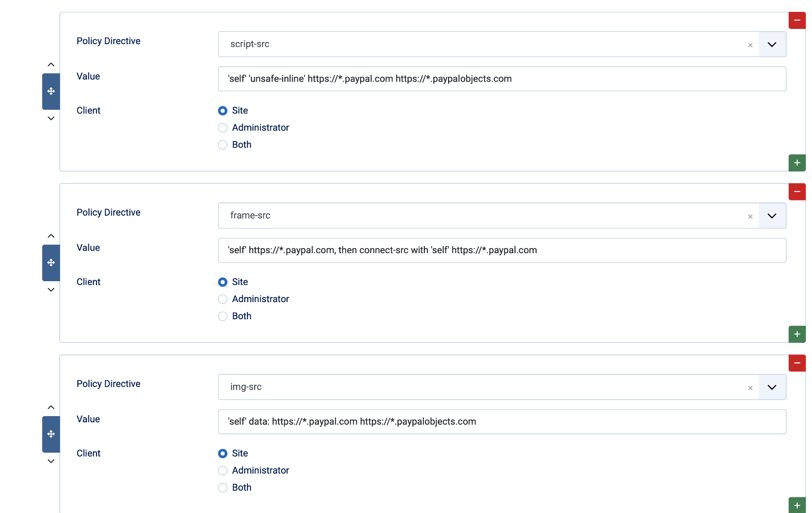The width and height of the screenshot is (812, 513).
Task: Open the script-src Policy Directive dropdown
Action: [772, 44]
